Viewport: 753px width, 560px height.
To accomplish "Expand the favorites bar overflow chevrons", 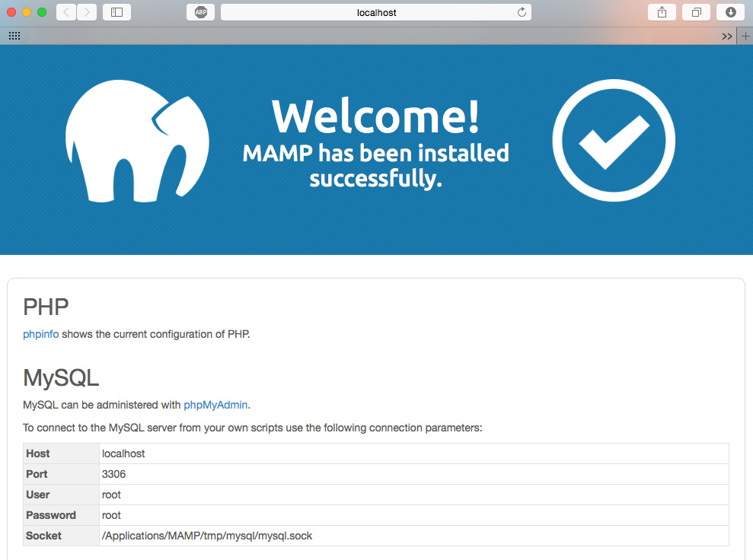I will [x=727, y=37].
